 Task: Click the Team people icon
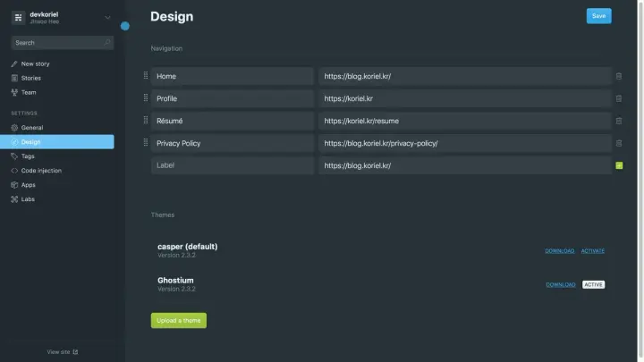pos(14,92)
